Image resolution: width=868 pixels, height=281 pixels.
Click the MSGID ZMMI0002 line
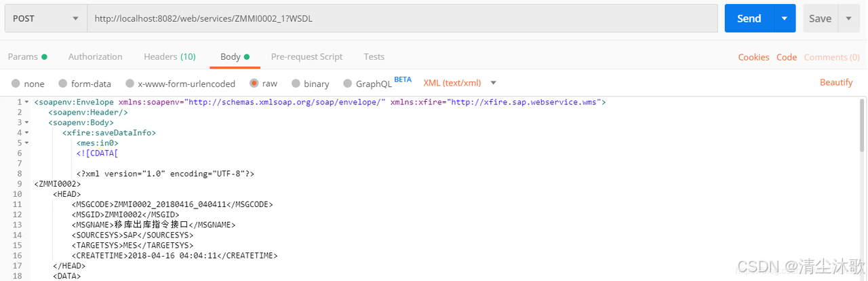(125, 214)
